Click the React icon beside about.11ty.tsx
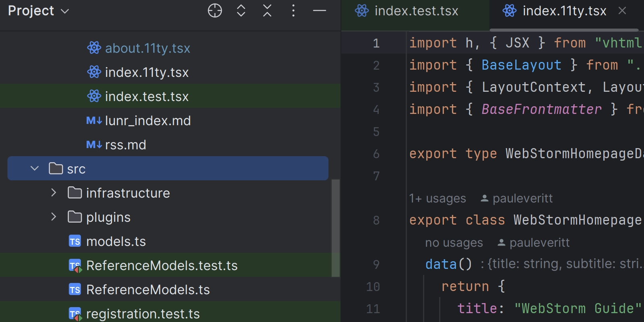The width and height of the screenshot is (644, 322). pyautogui.click(x=94, y=48)
